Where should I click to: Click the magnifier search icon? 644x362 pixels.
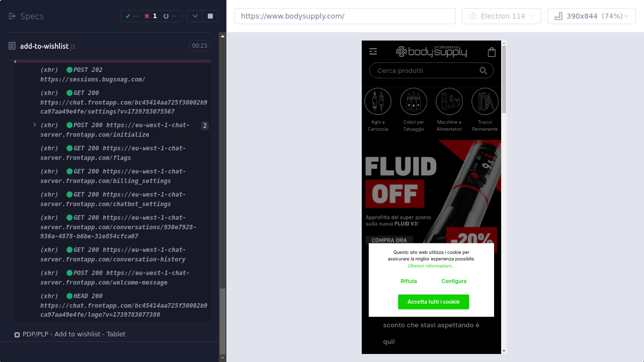click(483, 71)
